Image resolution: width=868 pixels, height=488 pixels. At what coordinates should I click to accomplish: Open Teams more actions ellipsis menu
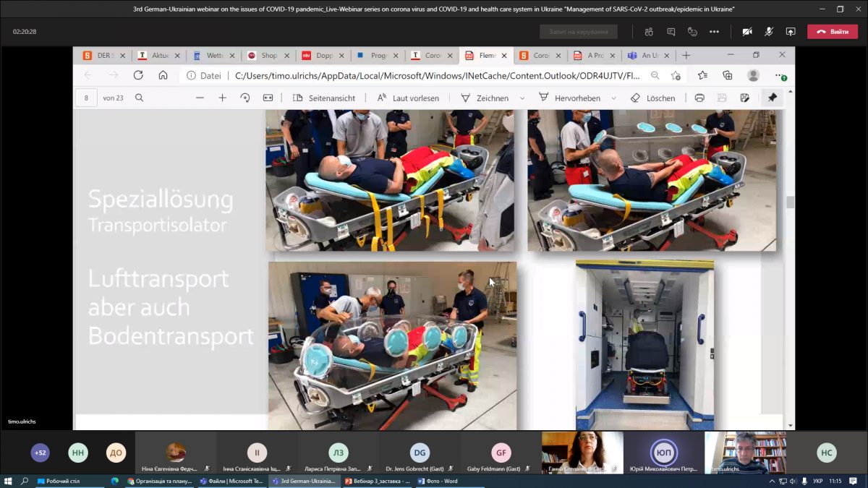tap(715, 32)
